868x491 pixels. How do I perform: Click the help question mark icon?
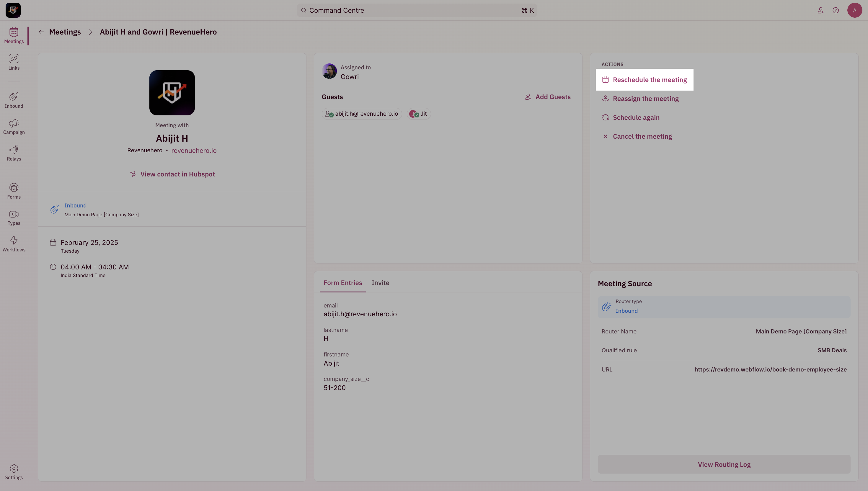(836, 10)
